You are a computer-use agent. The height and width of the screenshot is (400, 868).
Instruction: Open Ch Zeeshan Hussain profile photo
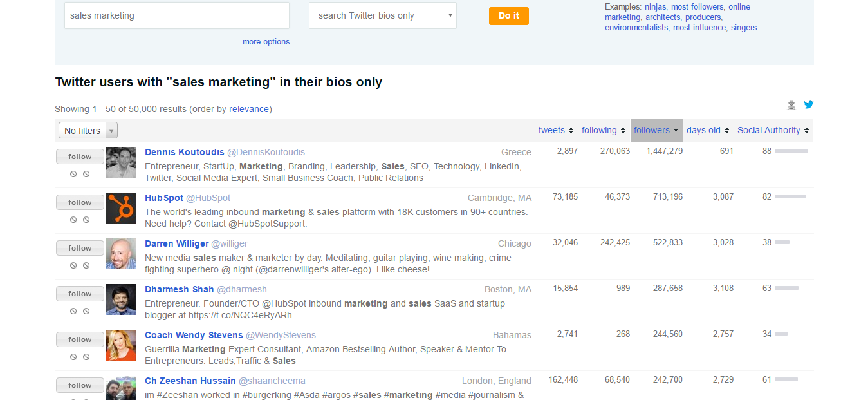(121, 388)
